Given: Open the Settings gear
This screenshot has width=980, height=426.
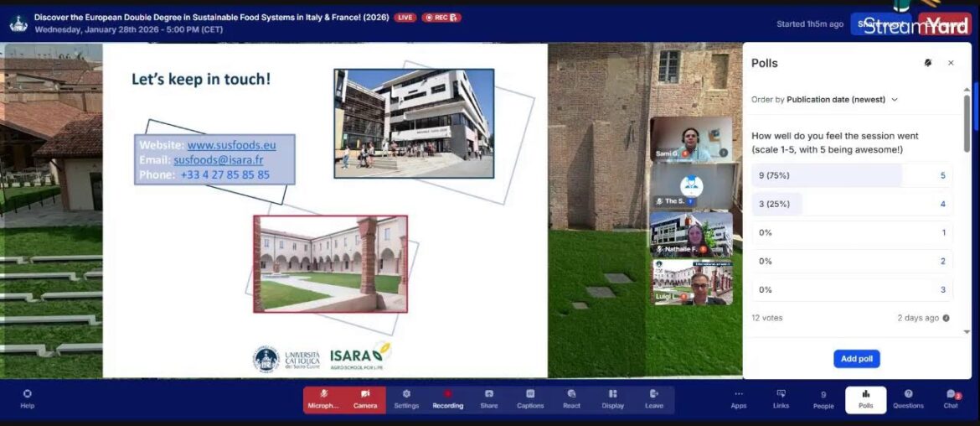Looking at the screenshot, I should (406, 399).
